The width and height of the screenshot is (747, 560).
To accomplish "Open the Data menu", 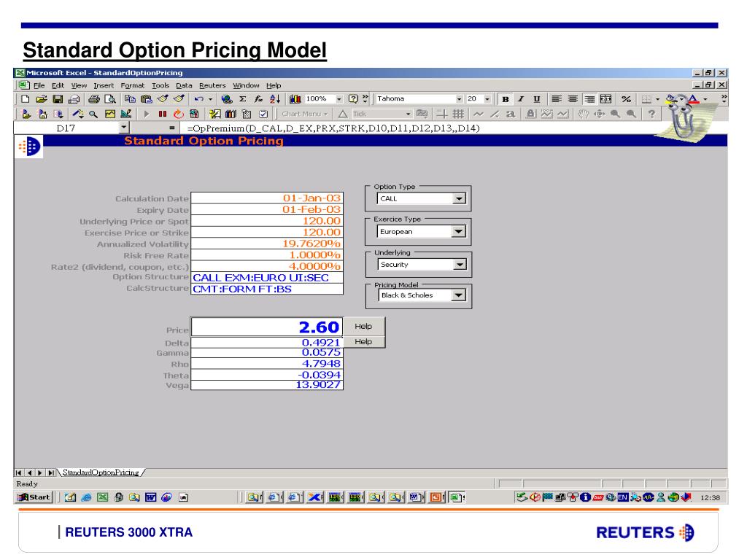I will coord(184,85).
